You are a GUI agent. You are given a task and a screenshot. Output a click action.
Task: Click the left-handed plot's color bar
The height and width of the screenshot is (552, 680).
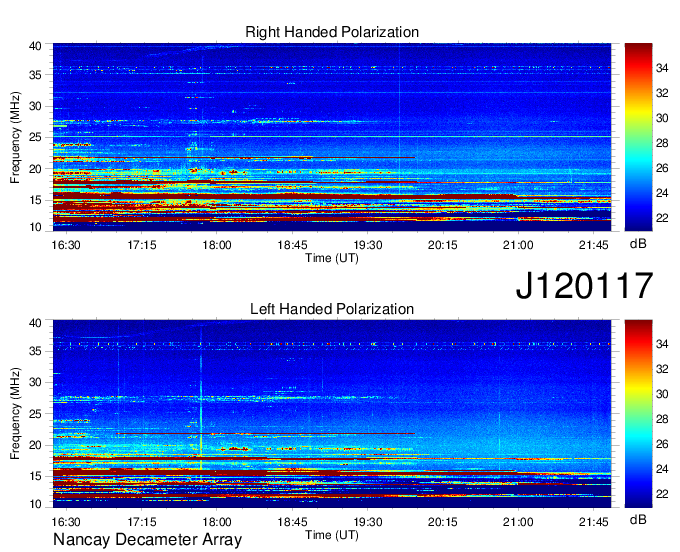tap(638, 414)
